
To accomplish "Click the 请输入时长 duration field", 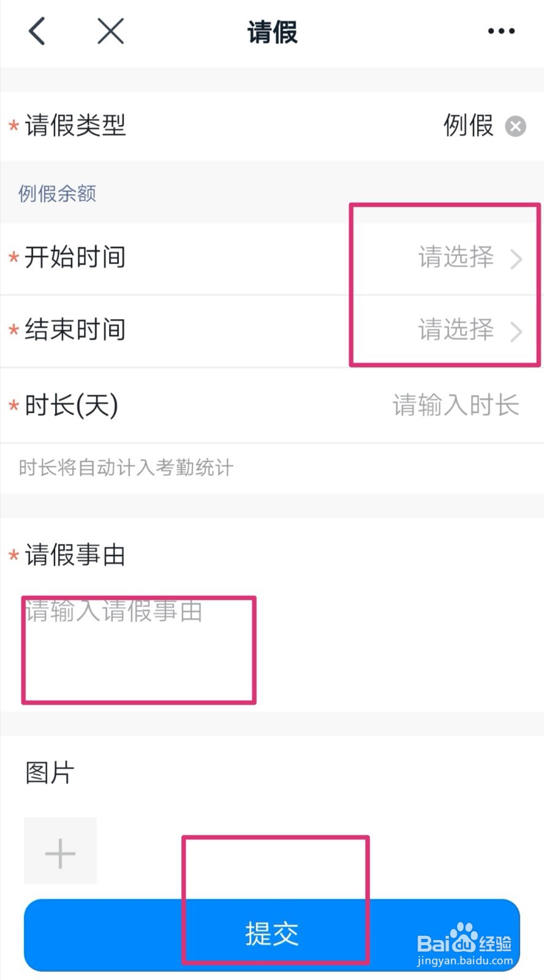I will 456,405.
